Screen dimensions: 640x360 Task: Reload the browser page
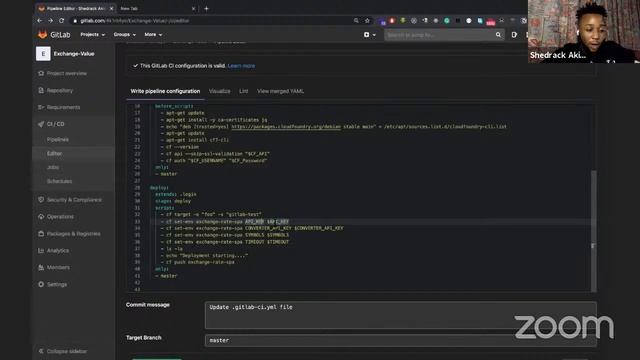(61, 20)
